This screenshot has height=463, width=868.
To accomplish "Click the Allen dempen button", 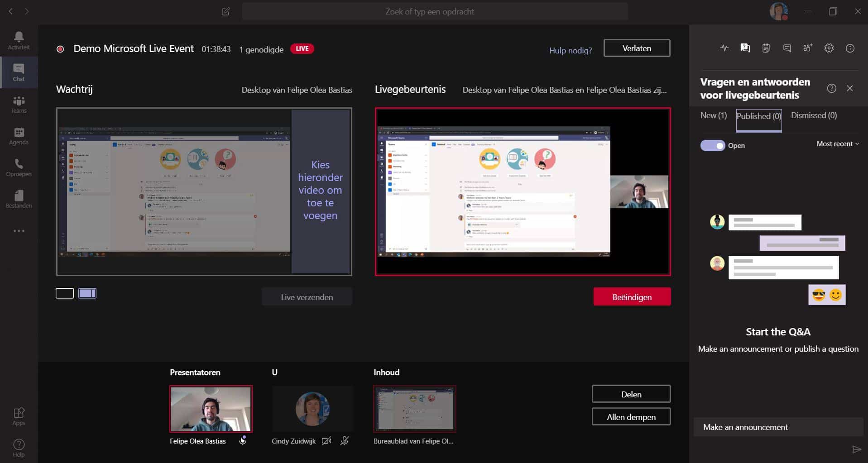I will click(631, 417).
